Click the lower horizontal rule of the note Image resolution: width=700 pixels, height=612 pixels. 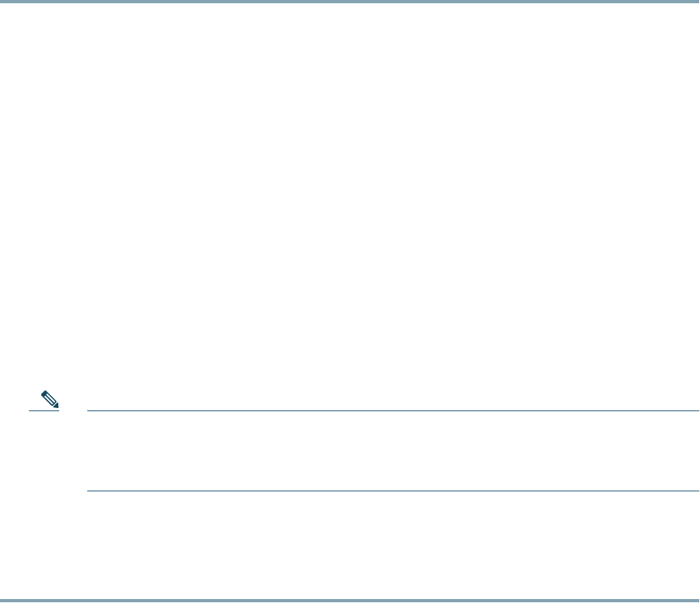tap(392, 491)
